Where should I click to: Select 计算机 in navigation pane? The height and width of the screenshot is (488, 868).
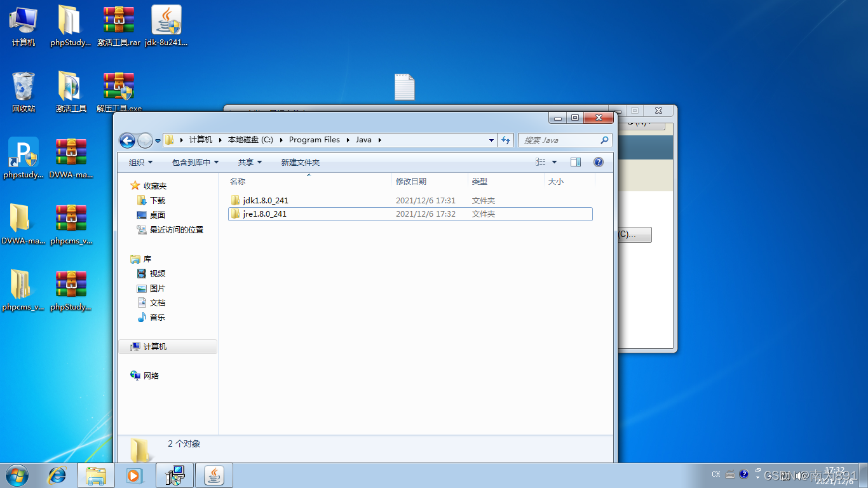click(168, 346)
